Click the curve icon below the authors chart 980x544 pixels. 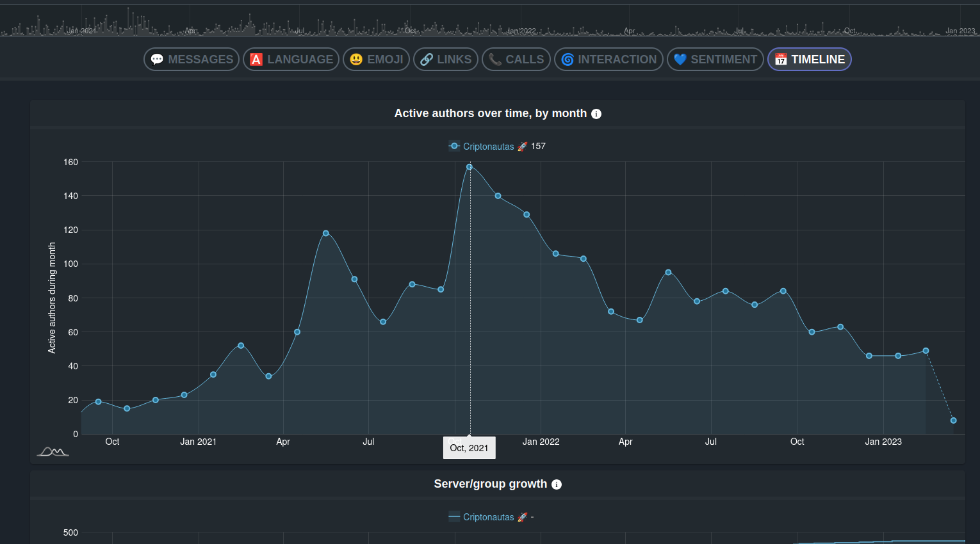tap(53, 452)
